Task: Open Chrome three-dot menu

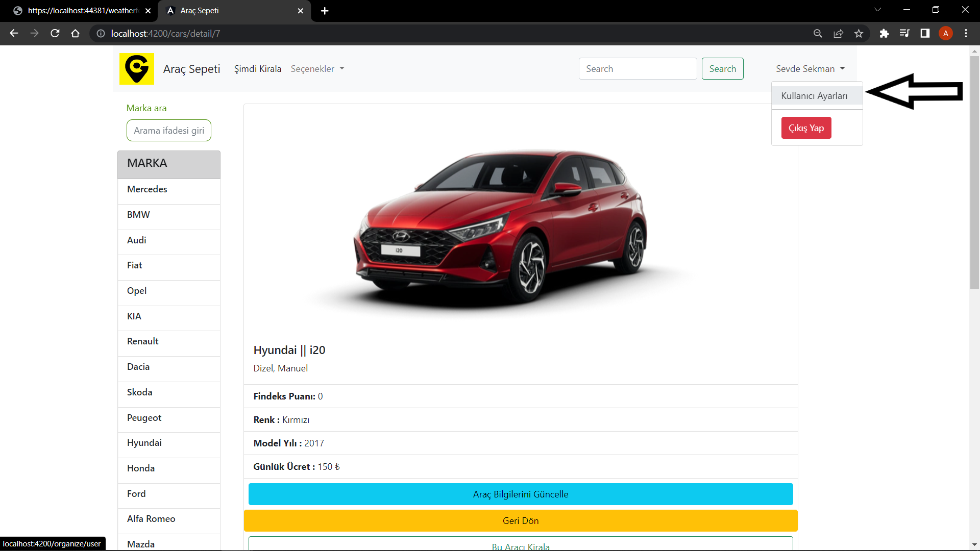Action: 966,33
